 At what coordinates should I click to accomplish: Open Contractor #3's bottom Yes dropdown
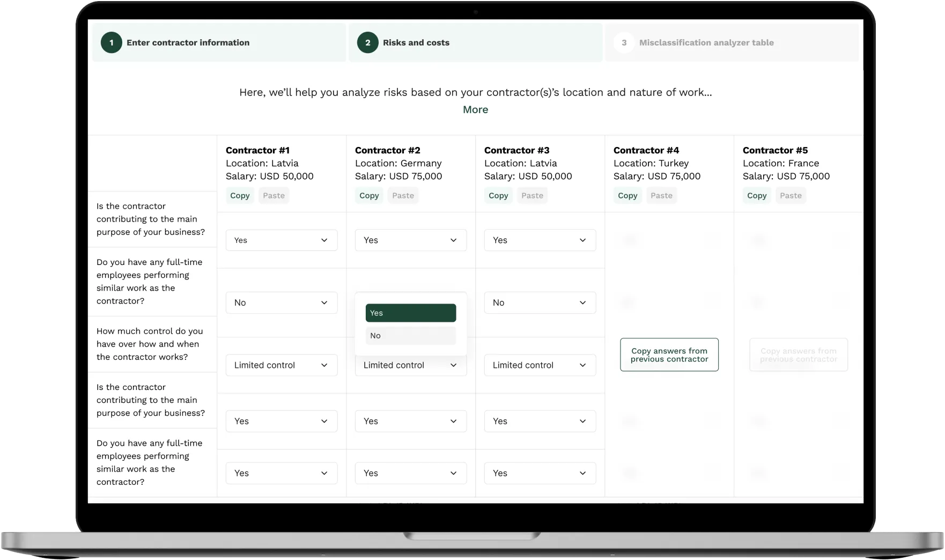point(540,473)
